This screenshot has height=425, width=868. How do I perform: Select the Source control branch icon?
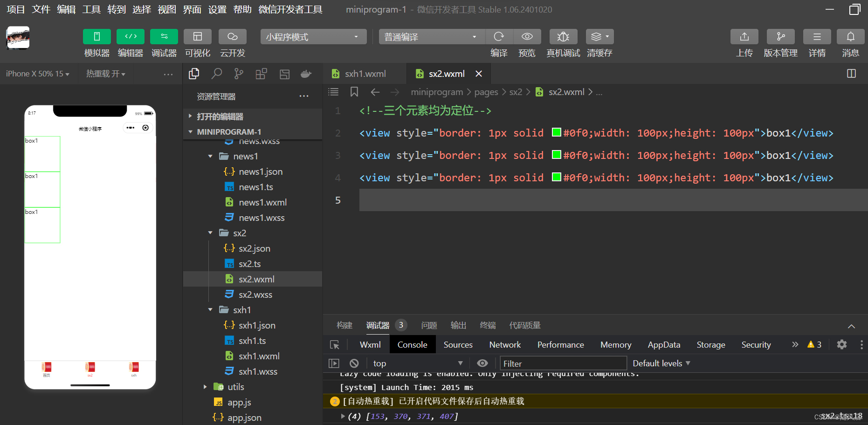coord(239,74)
